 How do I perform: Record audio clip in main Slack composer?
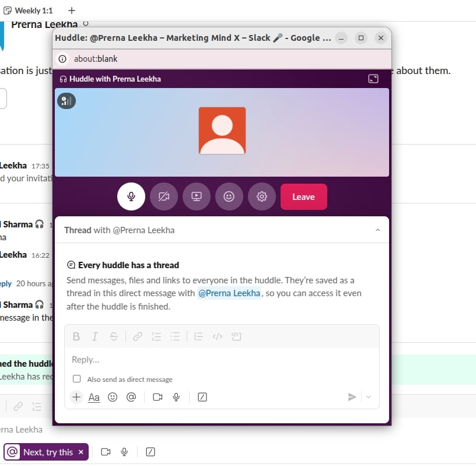pyautogui.click(x=124, y=452)
